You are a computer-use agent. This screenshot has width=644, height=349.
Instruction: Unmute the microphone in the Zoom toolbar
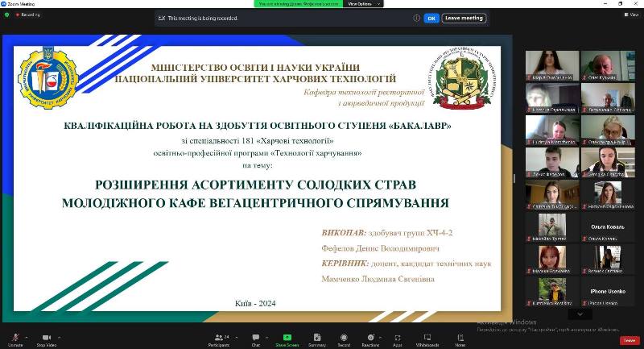[x=15, y=339]
